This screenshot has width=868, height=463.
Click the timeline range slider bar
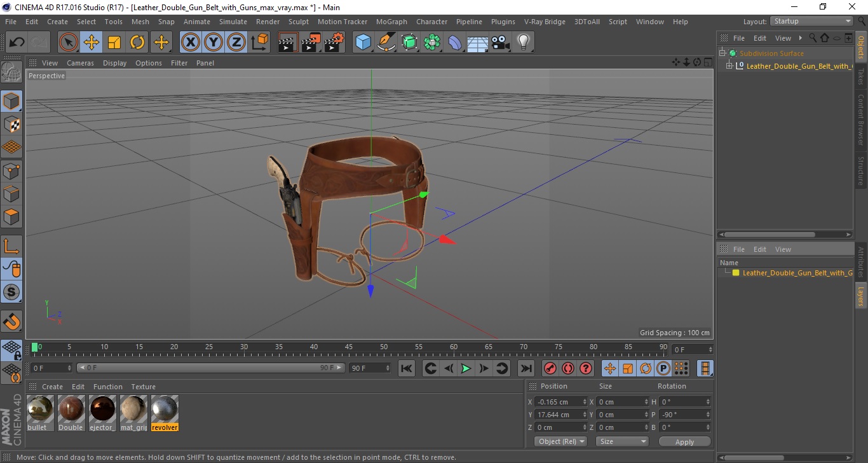click(x=210, y=368)
